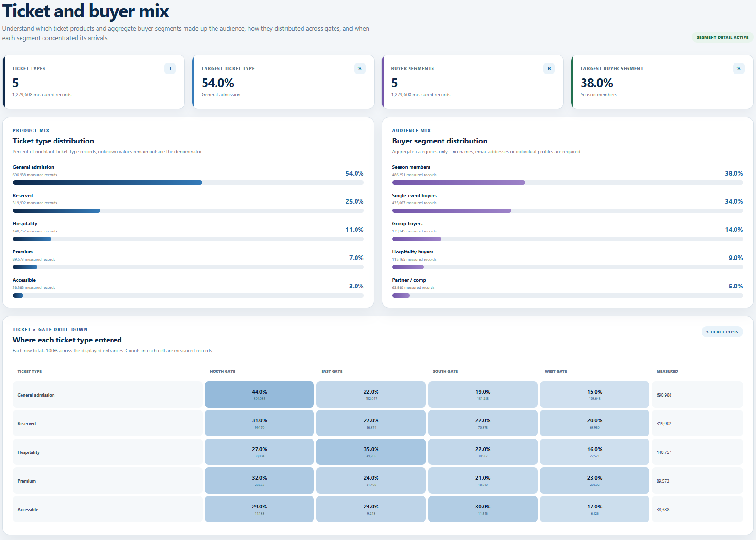This screenshot has width=756, height=540.
Task: Select the Season members progress bar
Action: point(567,183)
